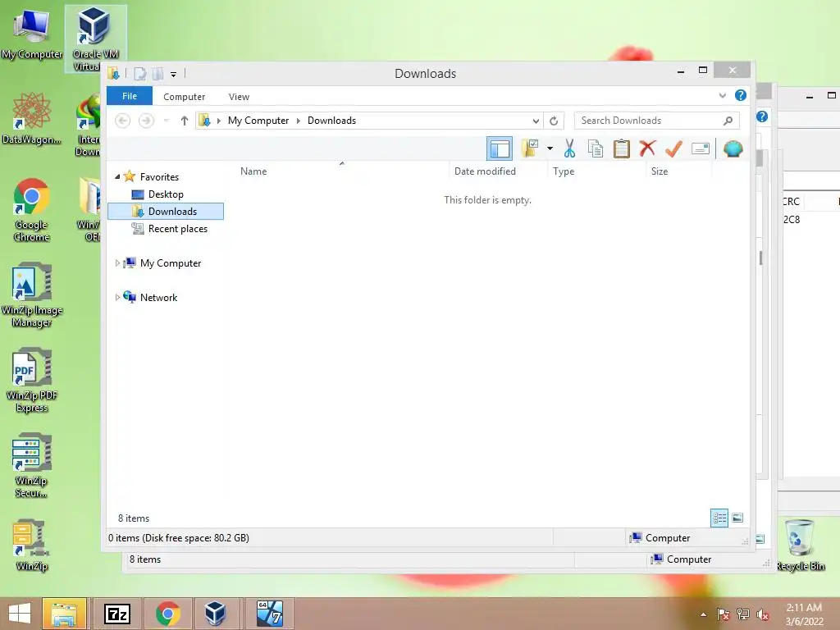Open the WinZip desktop shortcut
The height and width of the screenshot is (630, 840).
point(32,546)
